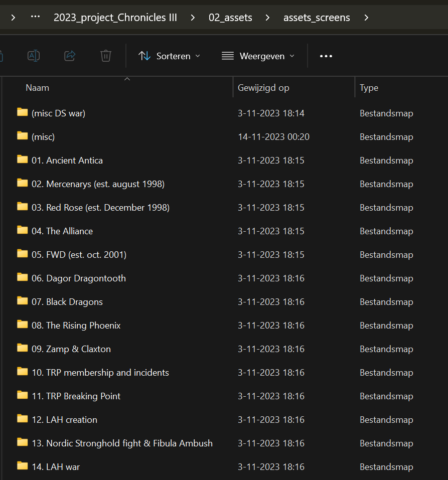Select the 13. Nordic Stronghold fight & Fibula Ambush folder
The height and width of the screenshot is (480, 448).
(122, 443)
